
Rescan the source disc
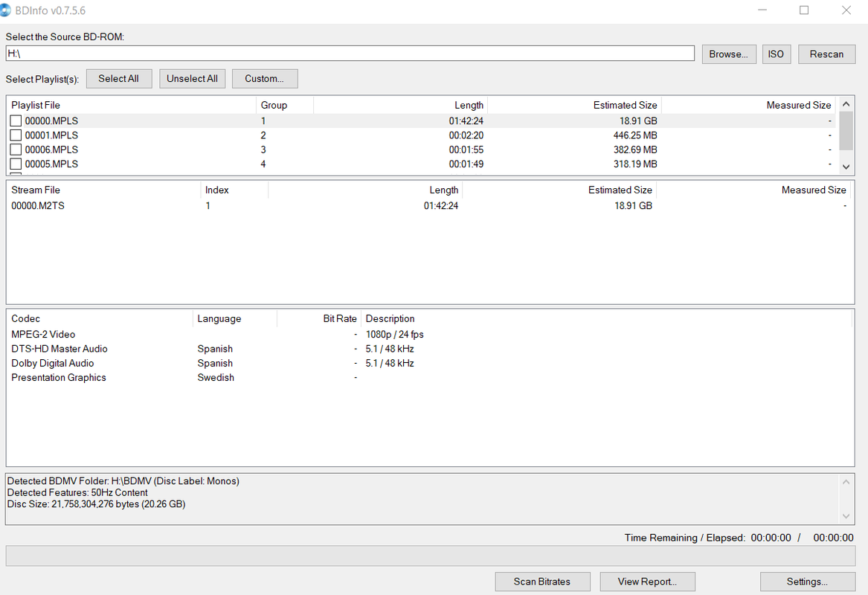[x=826, y=54]
